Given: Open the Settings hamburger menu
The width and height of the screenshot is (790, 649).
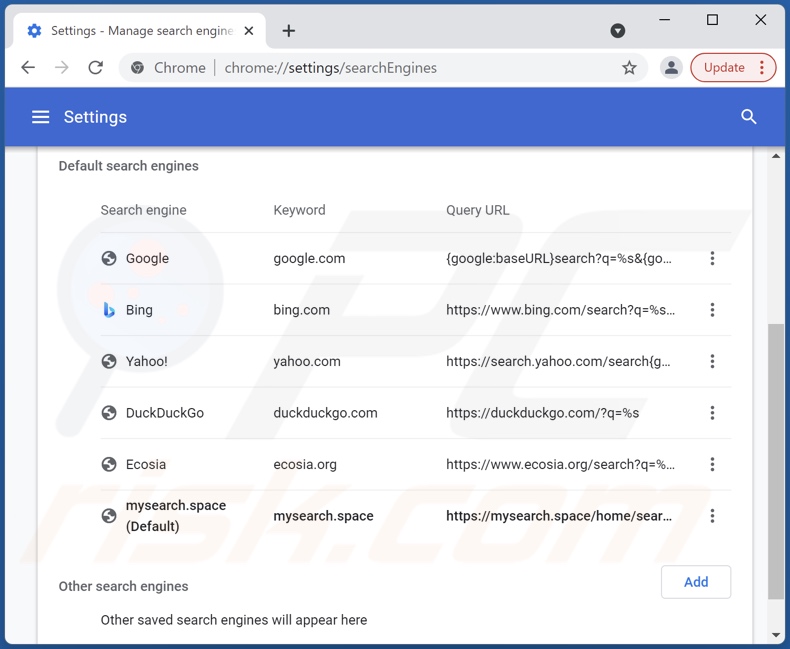Looking at the screenshot, I should click(41, 117).
